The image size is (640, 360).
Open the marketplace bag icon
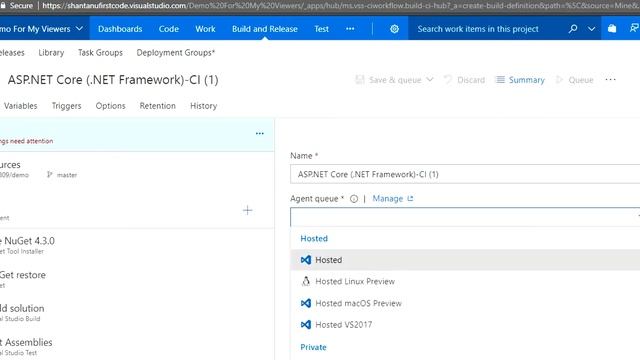[x=612, y=29]
